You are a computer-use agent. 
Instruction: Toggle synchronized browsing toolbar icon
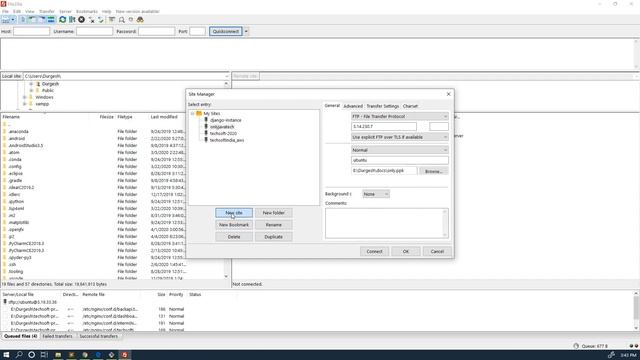(131, 20)
